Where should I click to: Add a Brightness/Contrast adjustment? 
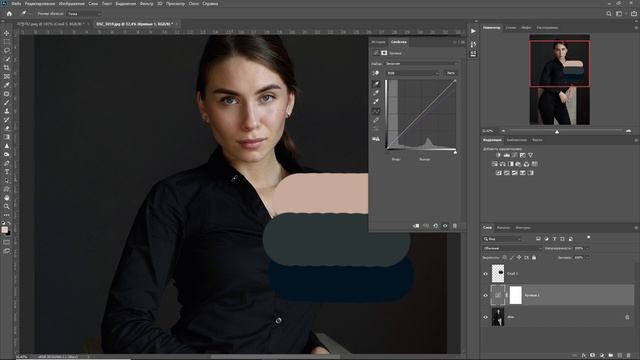498,155
